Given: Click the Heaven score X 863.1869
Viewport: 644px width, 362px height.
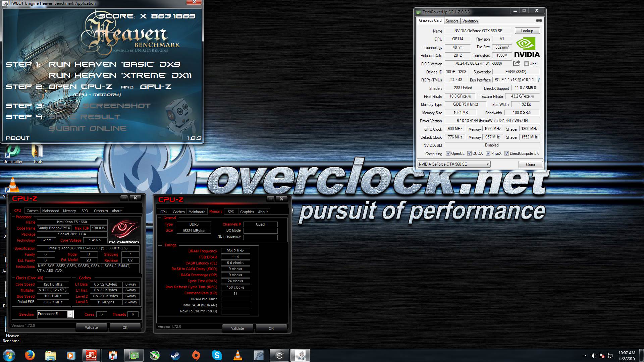Looking at the screenshot, I should (147, 16).
